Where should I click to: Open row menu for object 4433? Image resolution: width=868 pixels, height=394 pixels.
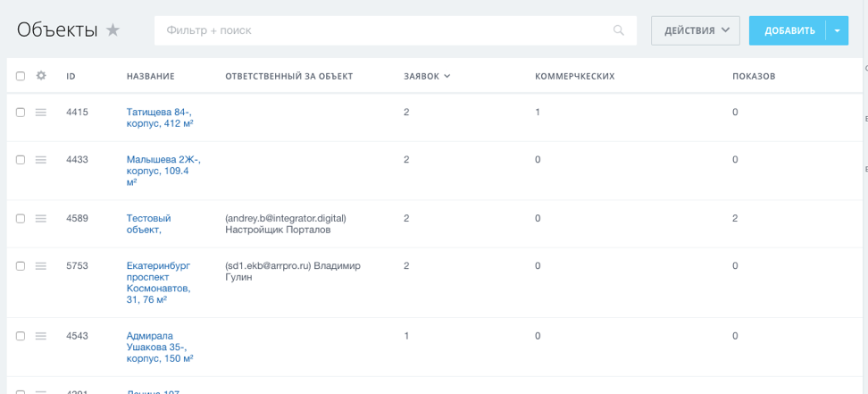41,159
